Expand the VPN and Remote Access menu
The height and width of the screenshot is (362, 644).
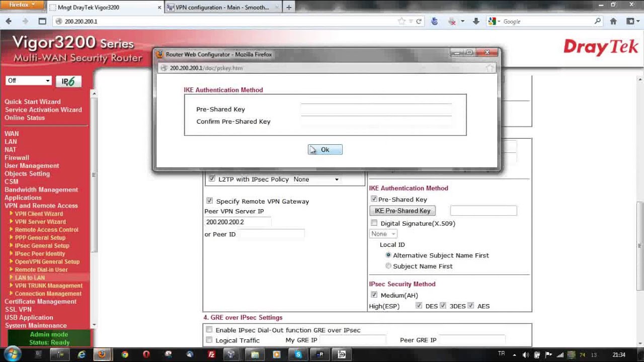pyautogui.click(x=41, y=205)
